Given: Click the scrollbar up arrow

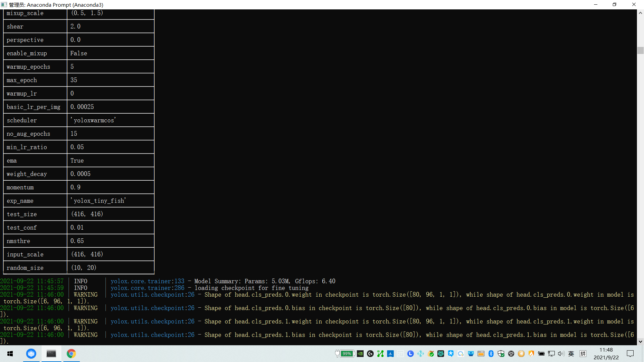Looking at the screenshot, I should (x=640, y=13).
